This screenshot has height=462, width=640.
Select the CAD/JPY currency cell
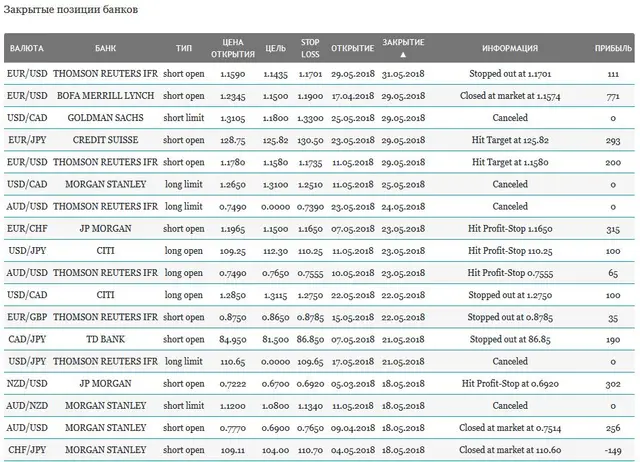click(x=27, y=339)
